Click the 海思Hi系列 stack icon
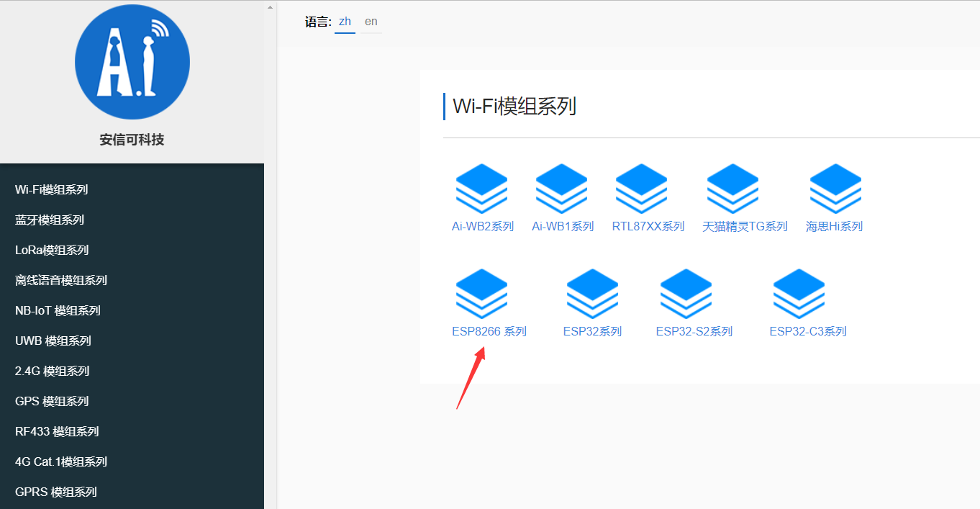Image resolution: width=980 pixels, height=509 pixels. pyautogui.click(x=836, y=189)
